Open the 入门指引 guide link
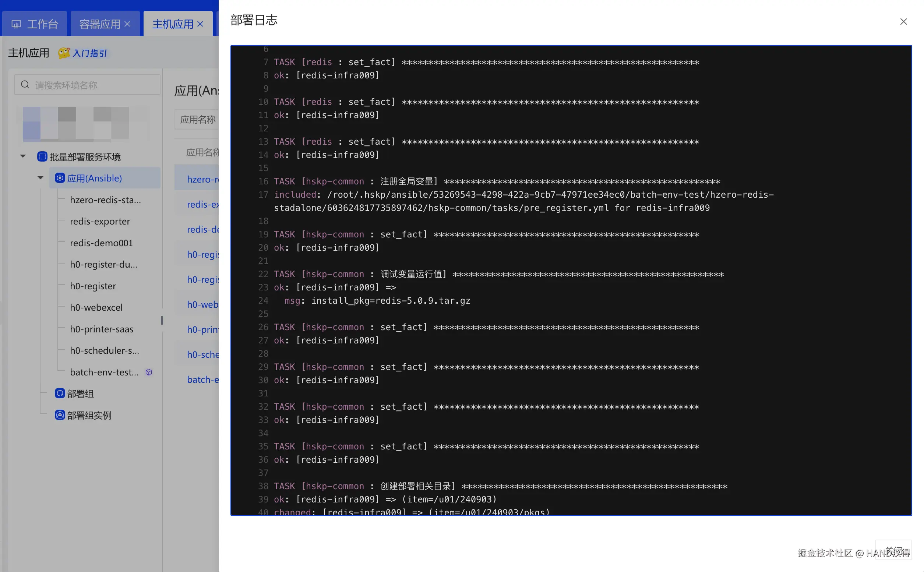Image resolution: width=924 pixels, height=572 pixels. pos(90,53)
